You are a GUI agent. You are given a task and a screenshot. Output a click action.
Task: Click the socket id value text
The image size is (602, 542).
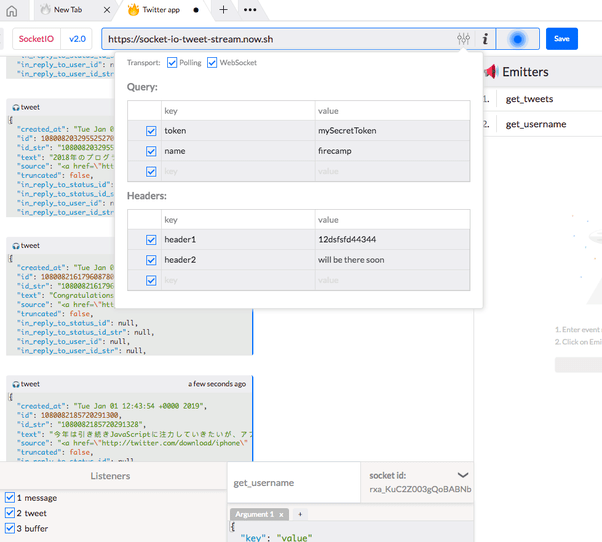pos(420,489)
